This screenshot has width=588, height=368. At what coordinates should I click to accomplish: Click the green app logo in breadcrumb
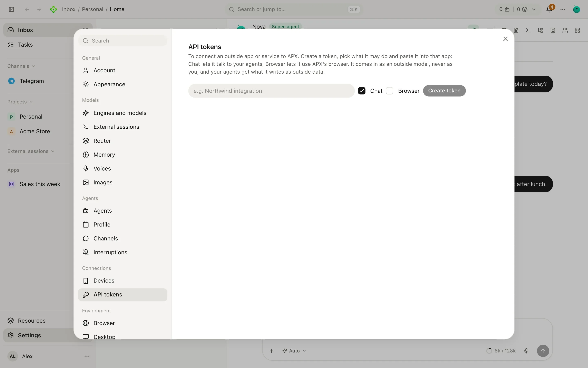[53, 9]
